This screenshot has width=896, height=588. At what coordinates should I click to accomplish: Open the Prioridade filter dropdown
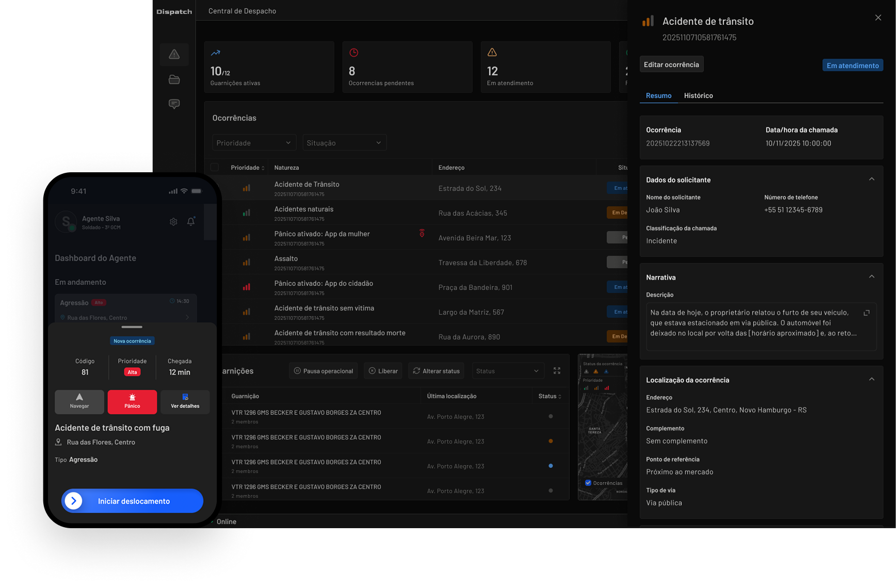point(254,143)
